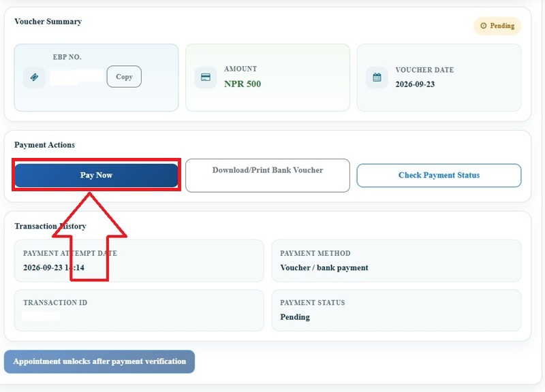545x392 pixels.
Task: Select the voucher date 2026-09-23
Action: (415, 84)
